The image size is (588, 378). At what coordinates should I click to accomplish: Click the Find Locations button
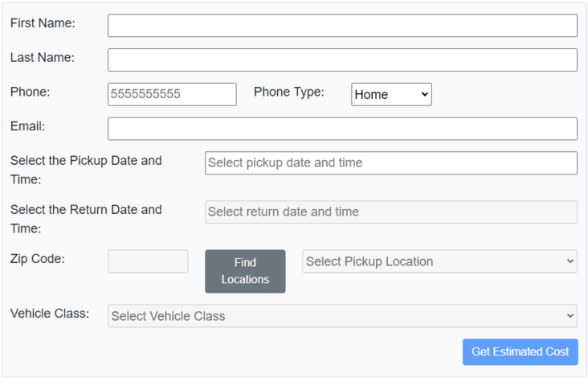[245, 271]
